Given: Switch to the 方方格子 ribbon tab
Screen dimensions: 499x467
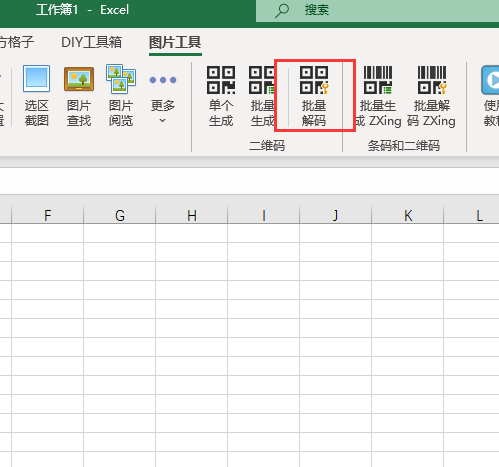Looking at the screenshot, I should click(17, 43).
